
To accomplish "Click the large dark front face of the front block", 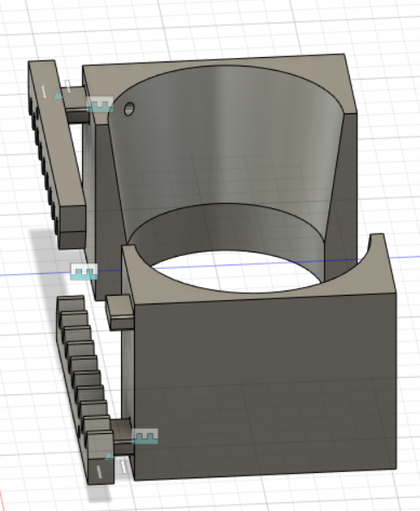I will pyautogui.click(x=265, y=386).
